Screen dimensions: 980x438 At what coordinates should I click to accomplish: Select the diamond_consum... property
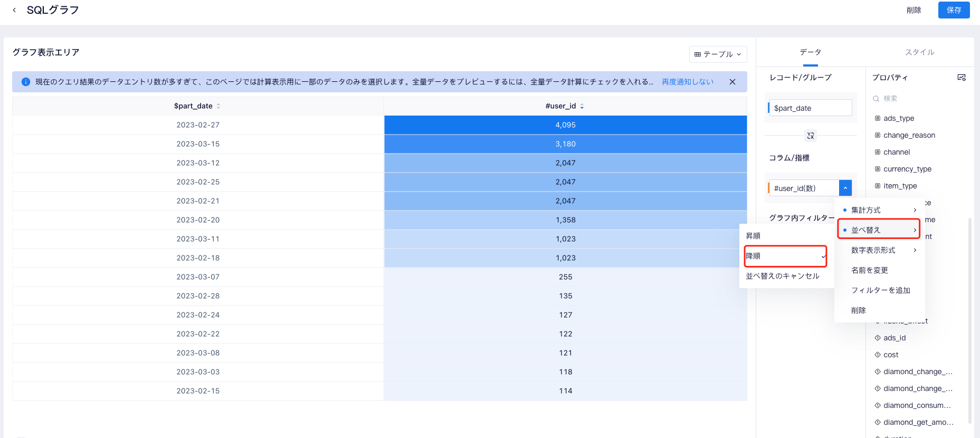[x=917, y=405]
